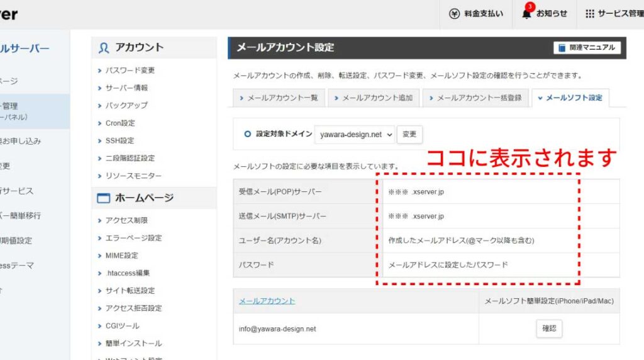Open アクセス拒否設定 under ホームページ
The image size is (644, 360).
[133, 308]
